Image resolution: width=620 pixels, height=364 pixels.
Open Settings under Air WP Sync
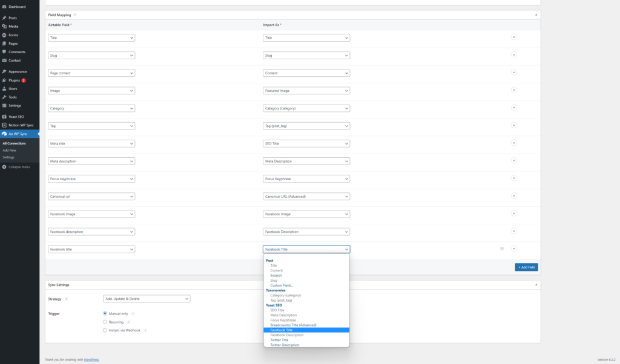(x=8, y=157)
